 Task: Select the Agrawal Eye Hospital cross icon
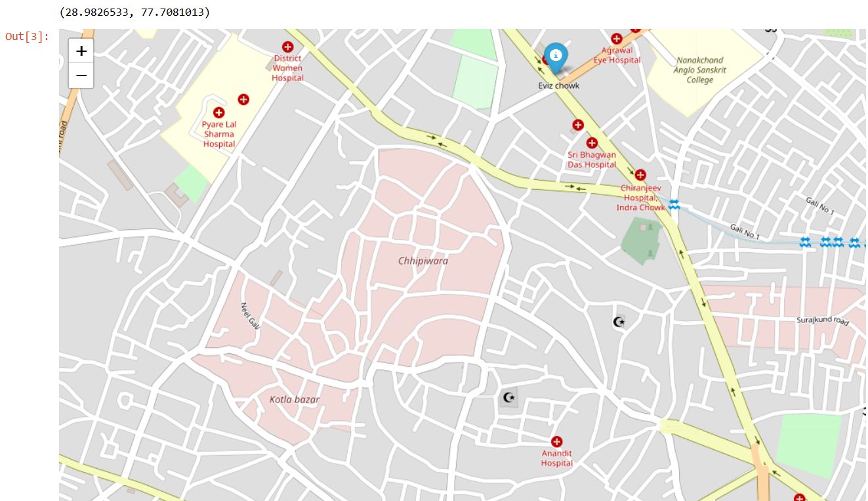(x=617, y=39)
